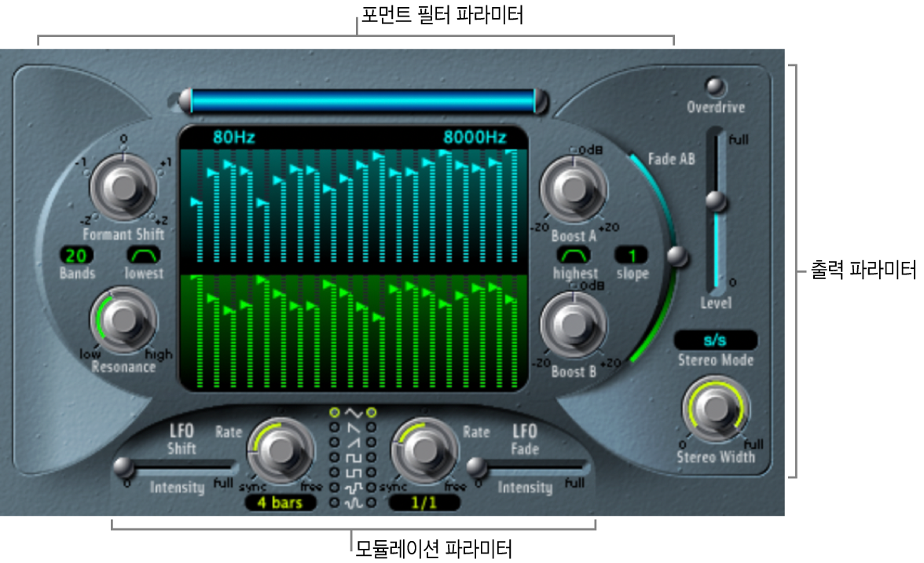Viewport: 924px width, 563px height.
Task: Click the Stereo Mode label
Action: click(x=715, y=360)
